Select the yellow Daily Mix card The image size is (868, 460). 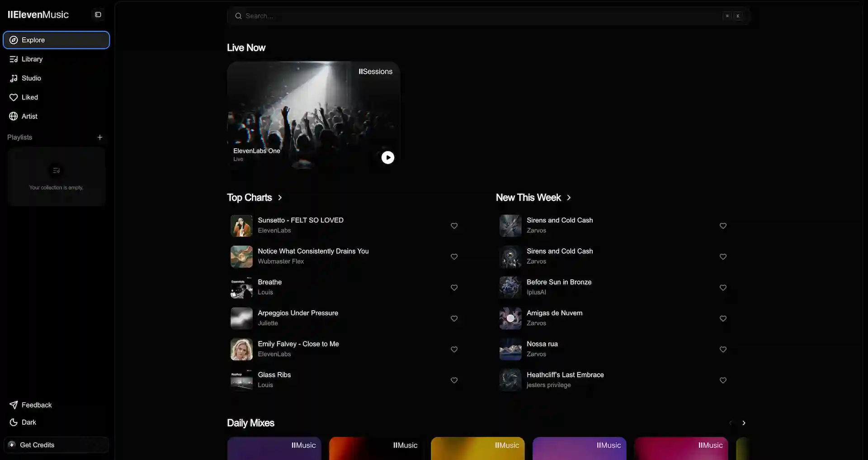point(477,448)
